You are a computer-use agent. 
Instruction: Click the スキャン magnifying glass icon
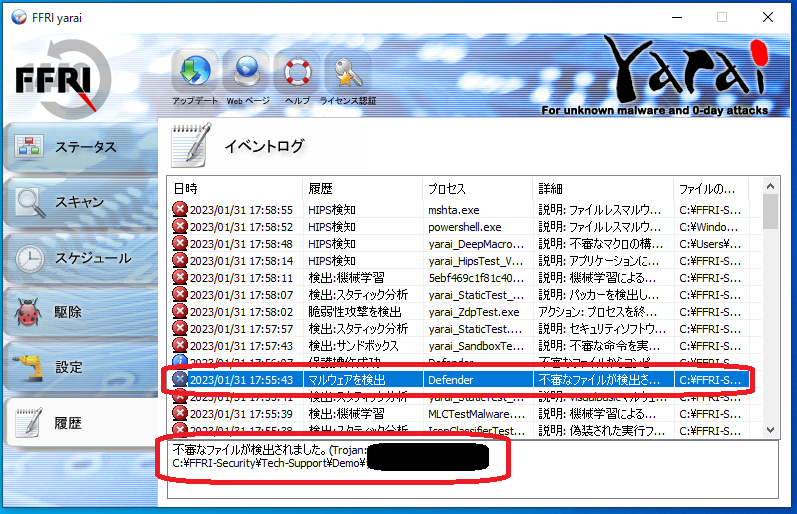coord(29,203)
